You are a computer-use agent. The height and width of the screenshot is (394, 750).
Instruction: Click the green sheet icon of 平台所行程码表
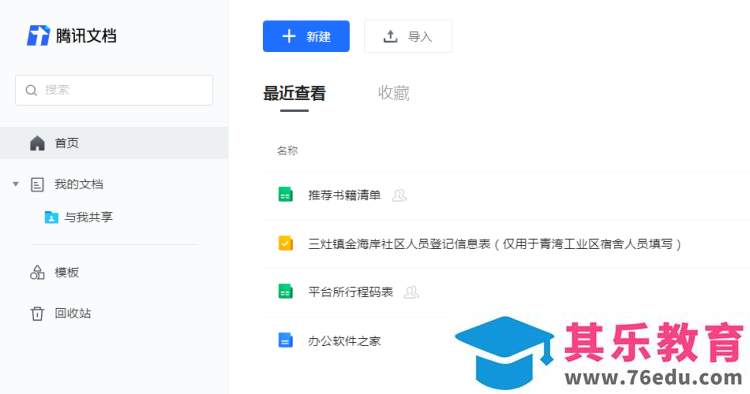pos(286,292)
